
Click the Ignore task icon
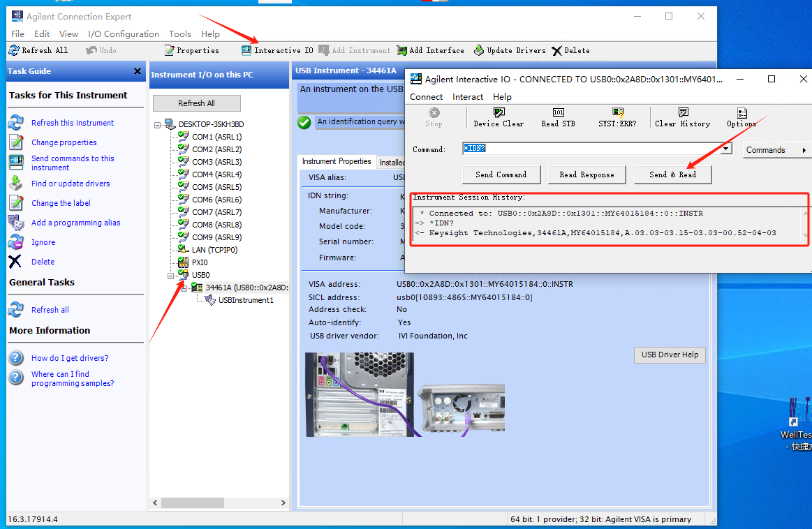point(16,241)
